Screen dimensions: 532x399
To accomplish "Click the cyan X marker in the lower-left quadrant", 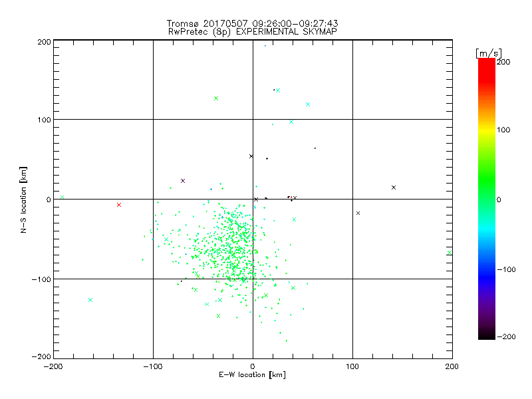I will (90, 300).
